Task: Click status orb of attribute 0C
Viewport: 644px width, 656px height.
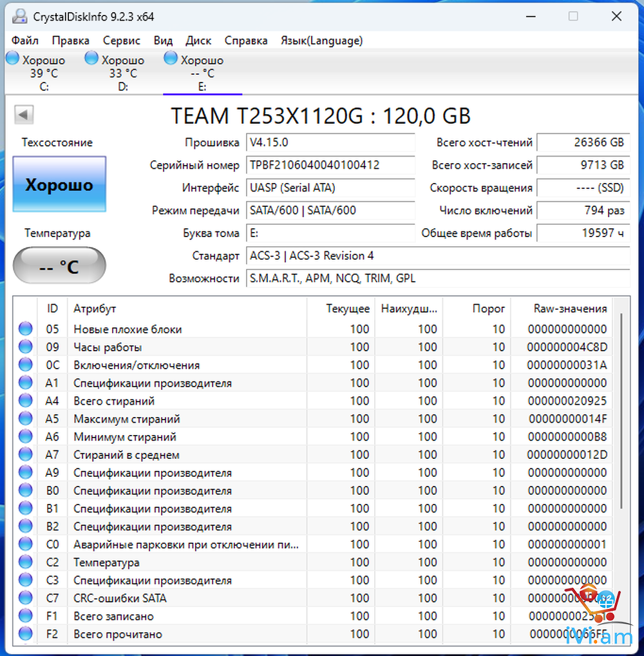Action: (x=26, y=365)
